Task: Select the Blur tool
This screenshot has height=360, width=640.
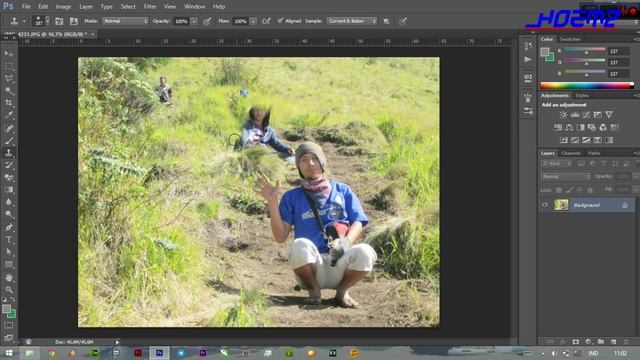Action: (x=9, y=202)
